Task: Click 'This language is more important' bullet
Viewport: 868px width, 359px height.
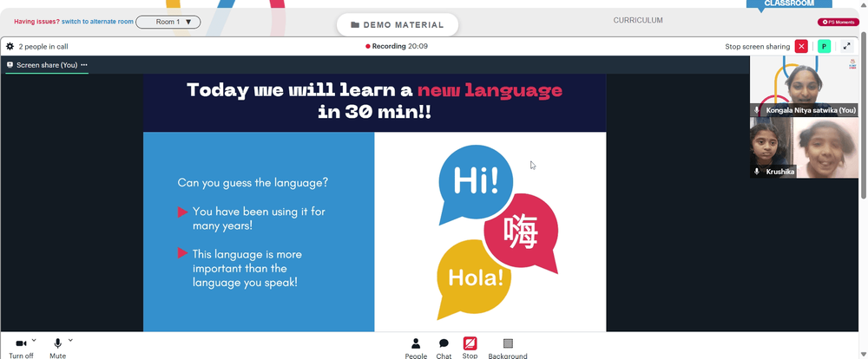Action: pyautogui.click(x=247, y=268)
